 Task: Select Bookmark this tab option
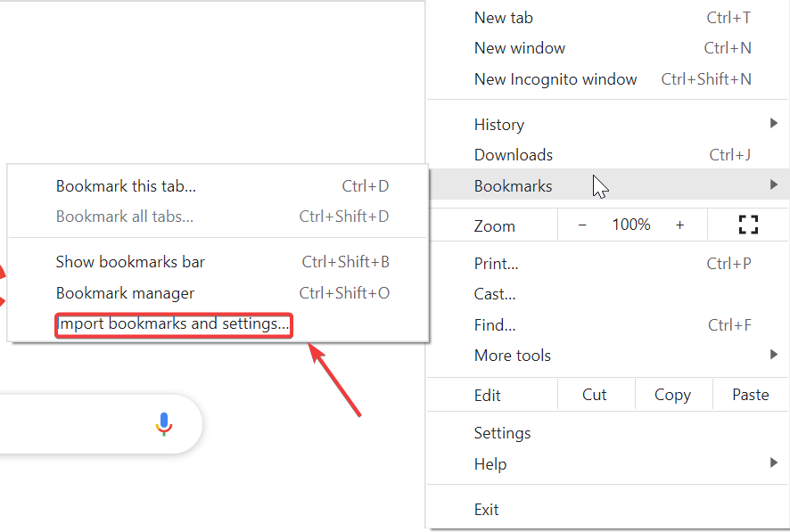126,186
